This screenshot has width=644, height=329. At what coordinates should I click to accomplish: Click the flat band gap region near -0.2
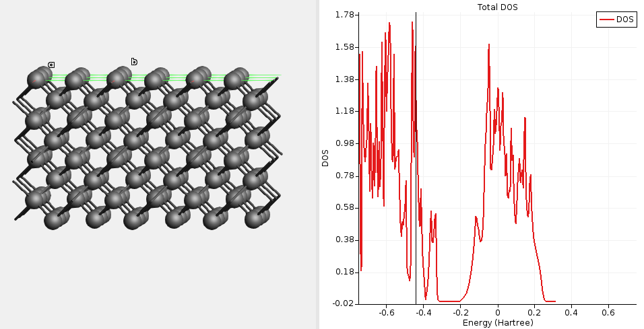(x=450, y=300)
